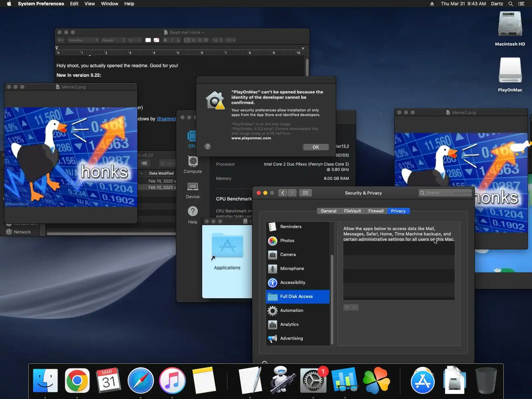Viewport: 532px width, 399px height.
Task: Select Full Disk Access in the privacy list
Action: pyautogui.click(x=298, y=296)
